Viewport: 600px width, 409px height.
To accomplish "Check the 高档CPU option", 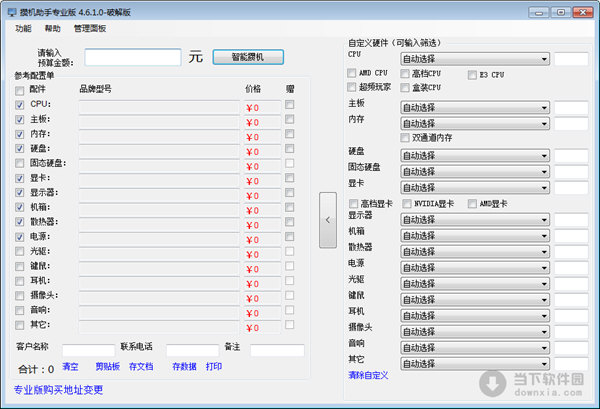I will pyautogui.click(x=404, y=73).
